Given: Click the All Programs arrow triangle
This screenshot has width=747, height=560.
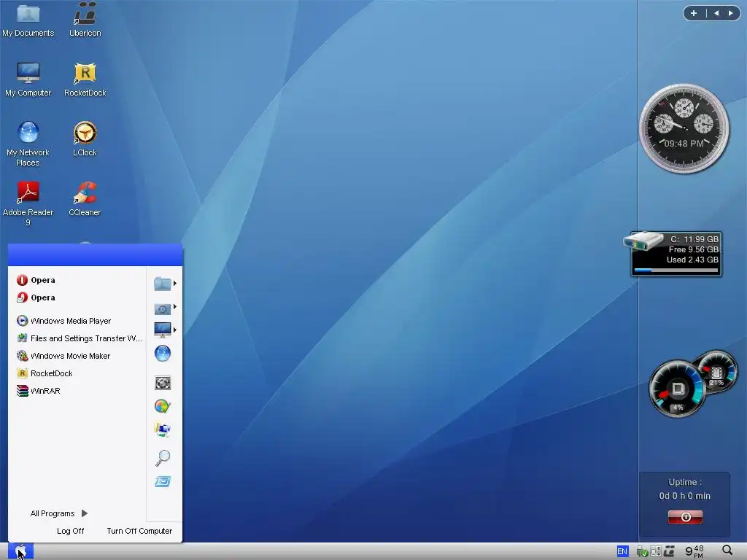Looking at the screenshot, I should point(85,513).
